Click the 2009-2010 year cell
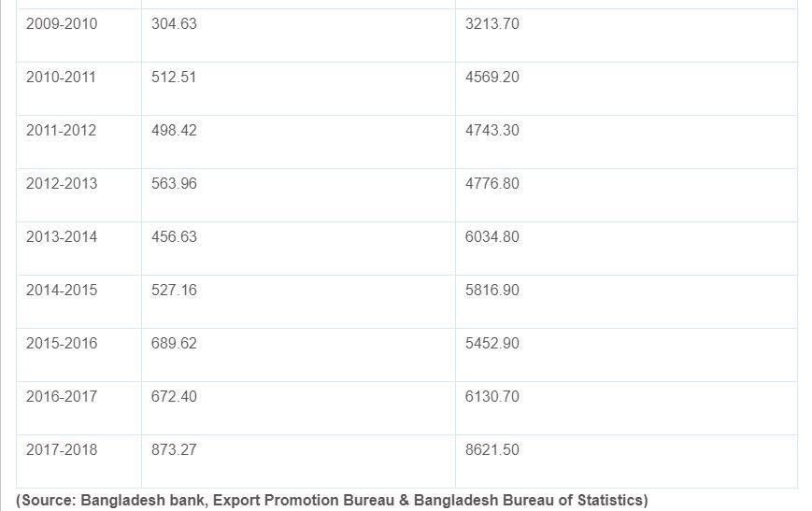 pos(61,23)
